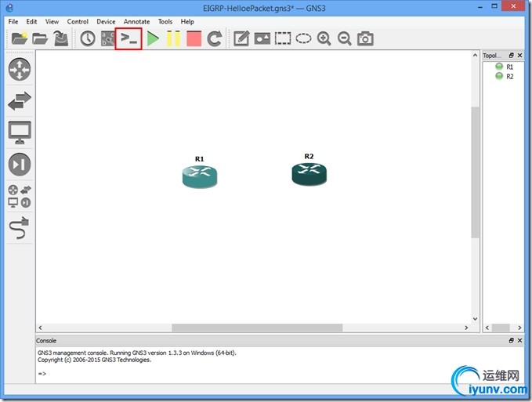Click the R2 label text
The height and width of the screenshot is (402, 532).
(x=309, y=156)
